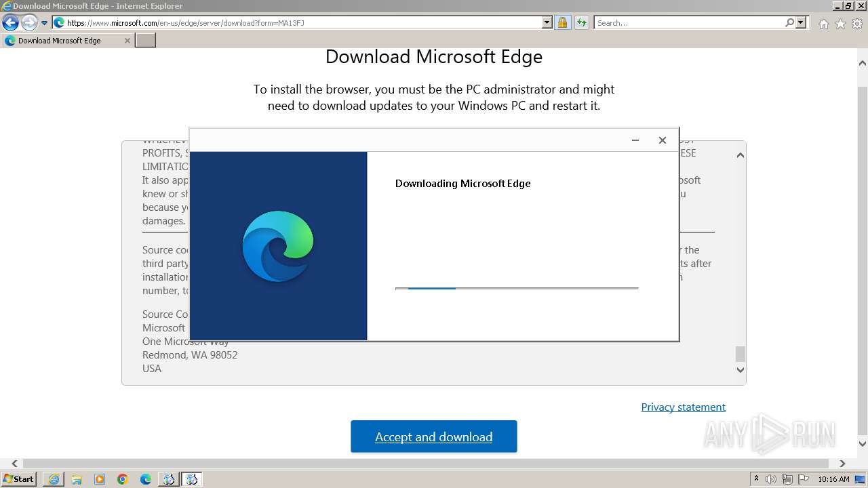Click the Edge logo in installer

278,245
